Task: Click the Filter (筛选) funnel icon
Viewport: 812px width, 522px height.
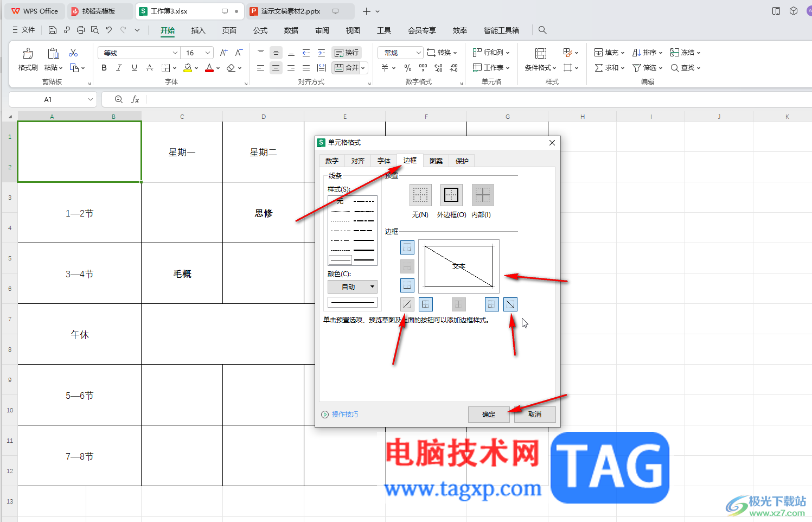Action: pos(637,68)
